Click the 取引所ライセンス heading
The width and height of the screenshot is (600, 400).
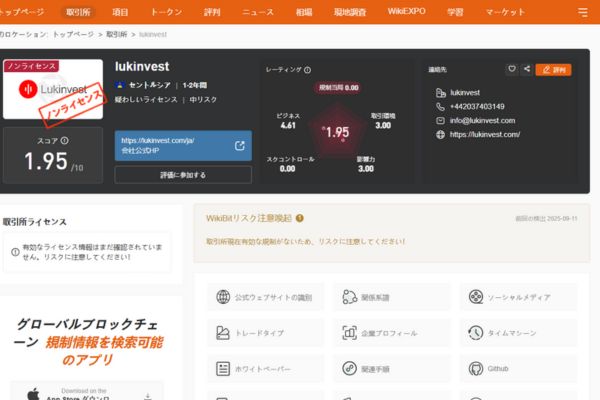34,222
